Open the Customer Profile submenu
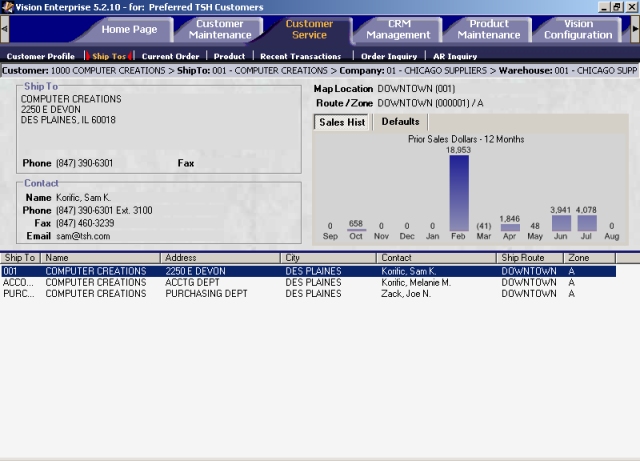 40,56
